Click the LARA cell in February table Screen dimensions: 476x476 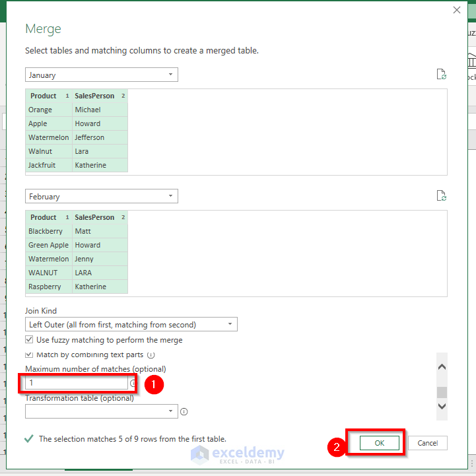(x=100, y=273)
